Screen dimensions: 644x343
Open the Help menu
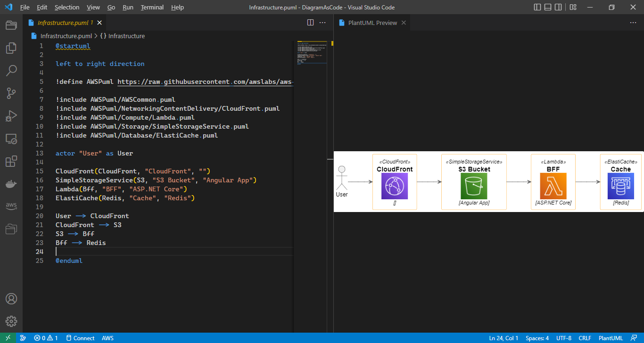coord(178,8)
